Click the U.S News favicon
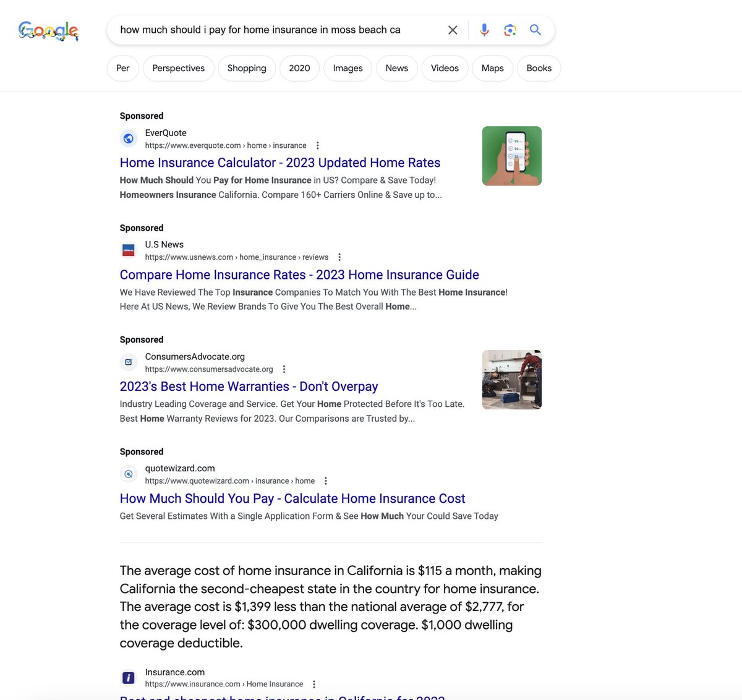 pos(129,250)
